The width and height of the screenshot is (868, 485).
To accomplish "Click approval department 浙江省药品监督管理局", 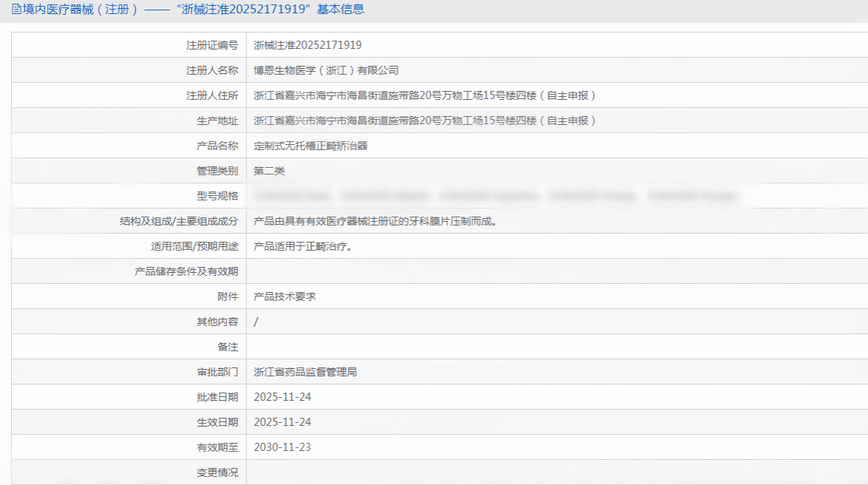I will (305, 372).
